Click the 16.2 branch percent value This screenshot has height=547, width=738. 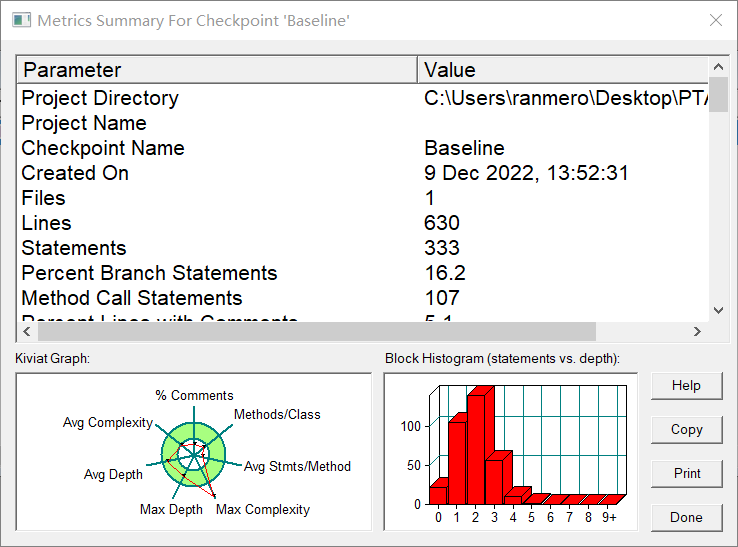(445, 273)
